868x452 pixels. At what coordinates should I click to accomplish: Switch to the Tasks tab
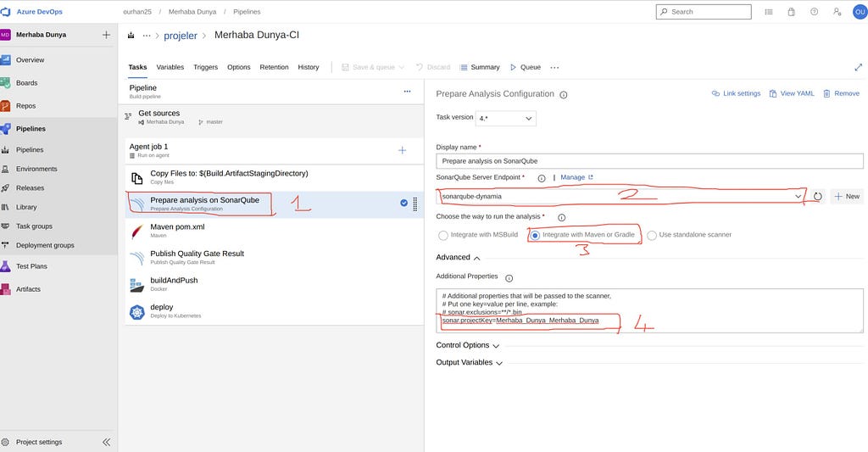(138, 67)
